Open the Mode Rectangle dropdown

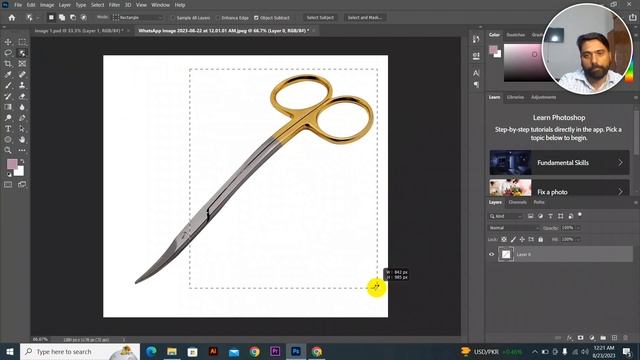click(x=138, y=18)
